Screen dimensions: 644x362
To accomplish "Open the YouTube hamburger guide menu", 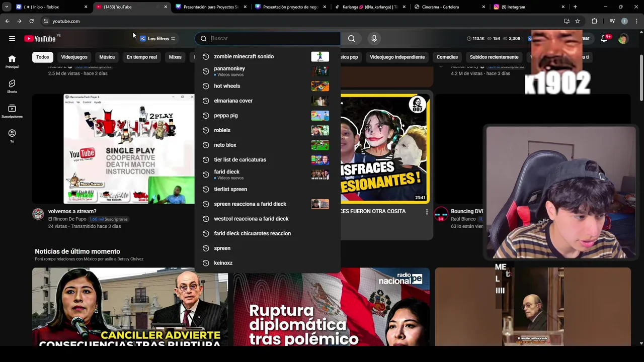I will pyautogui.click(x=12, y=39).
